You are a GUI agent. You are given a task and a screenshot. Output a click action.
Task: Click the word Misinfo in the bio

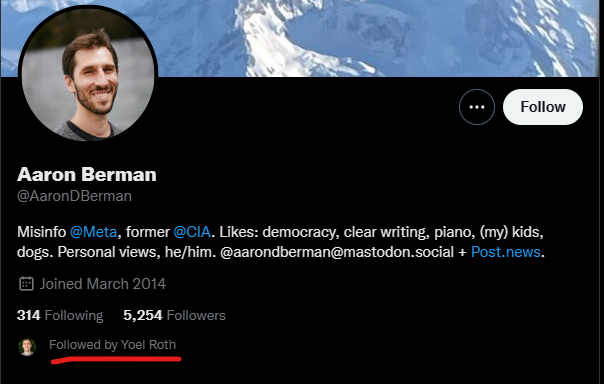point(42,232)
